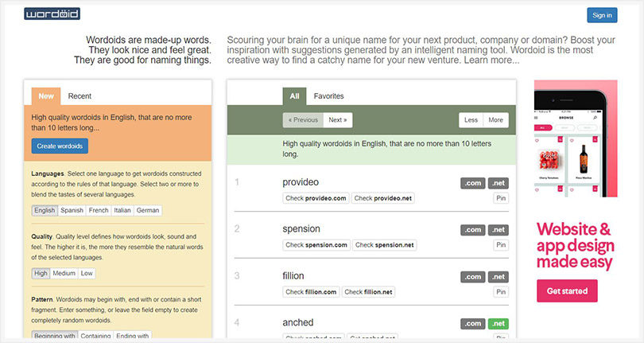Click the .net badge for spension
This screenshot has height=343, width=644.
point(499,230)
